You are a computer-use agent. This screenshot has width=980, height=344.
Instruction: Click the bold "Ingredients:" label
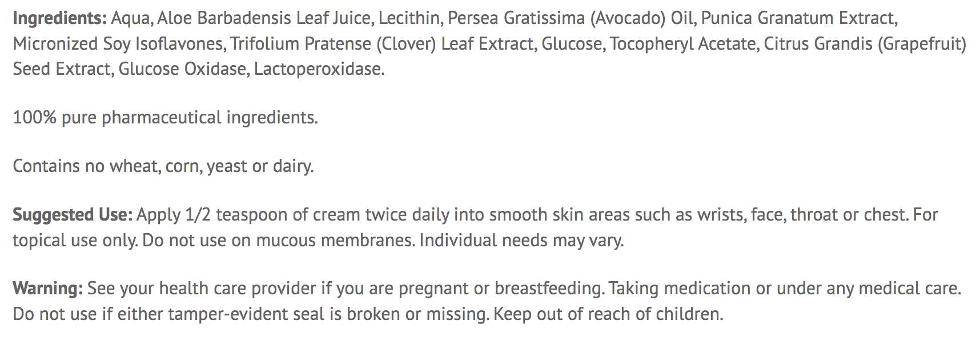tap(59, 18)
